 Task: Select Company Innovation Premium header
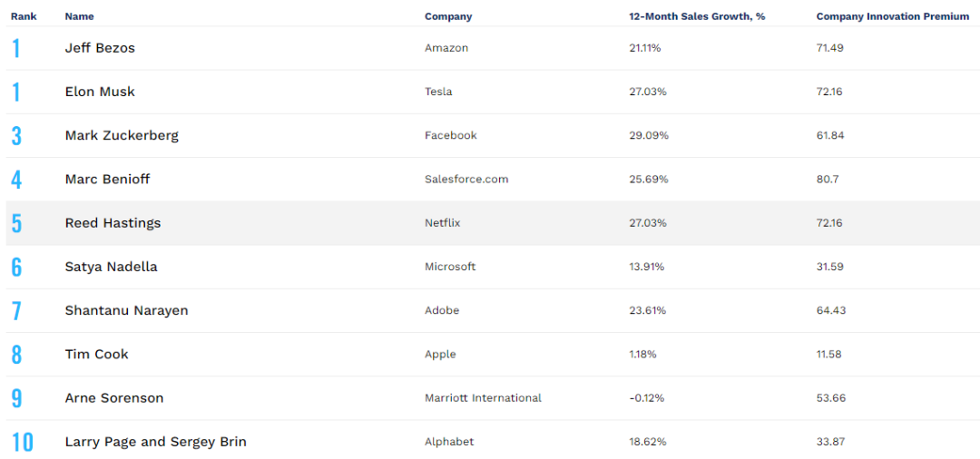click(893, 17)
